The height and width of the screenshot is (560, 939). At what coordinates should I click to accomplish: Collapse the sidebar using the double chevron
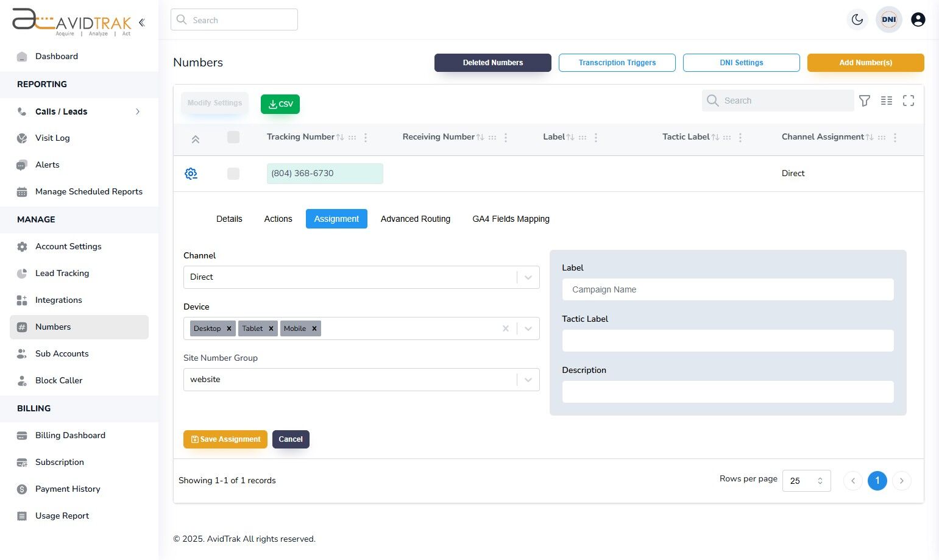(141, 22)
